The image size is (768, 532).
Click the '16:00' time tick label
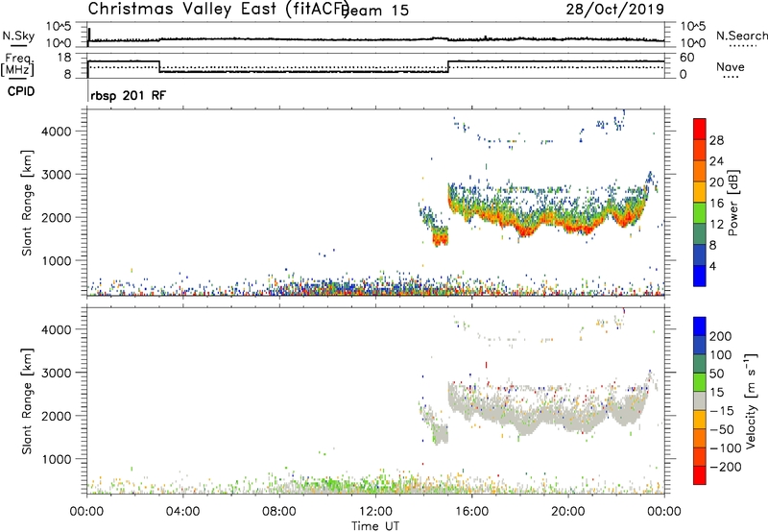471,512
